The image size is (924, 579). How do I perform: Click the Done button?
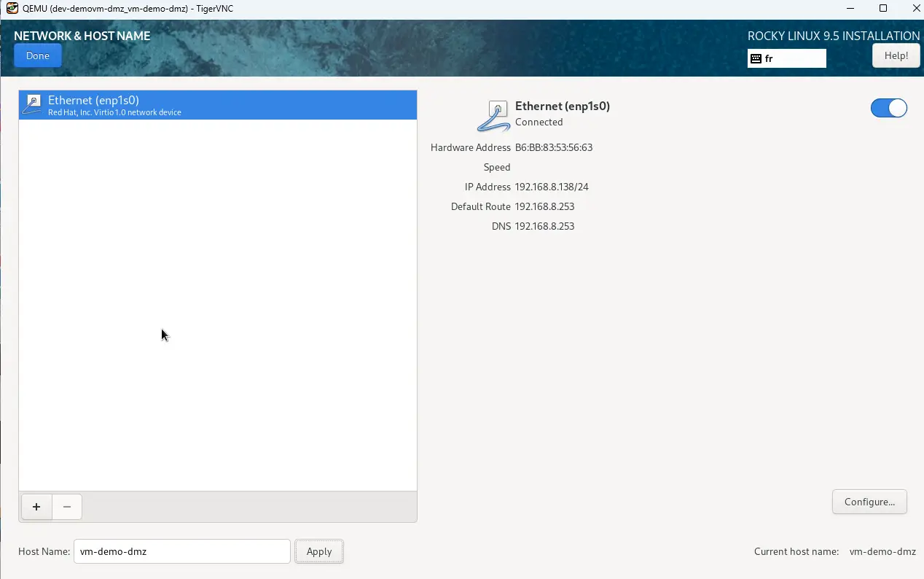38,56
